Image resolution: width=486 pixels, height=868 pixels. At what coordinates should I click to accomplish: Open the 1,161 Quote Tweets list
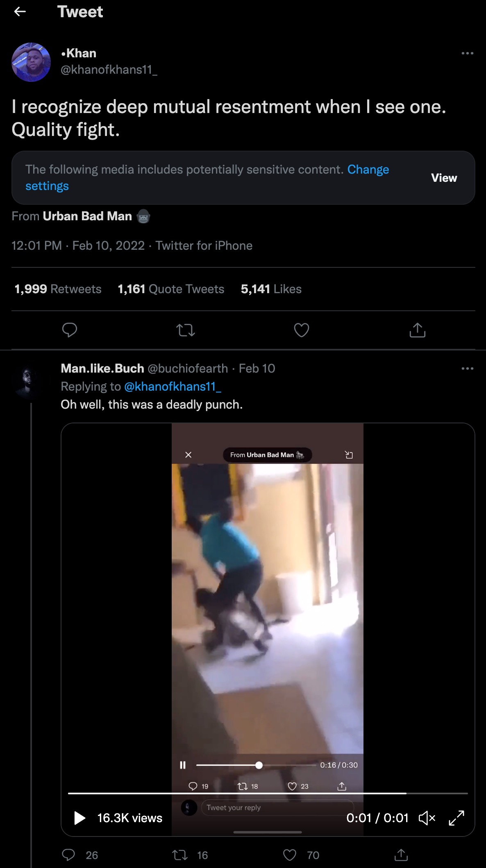click(x=171, y=289)
